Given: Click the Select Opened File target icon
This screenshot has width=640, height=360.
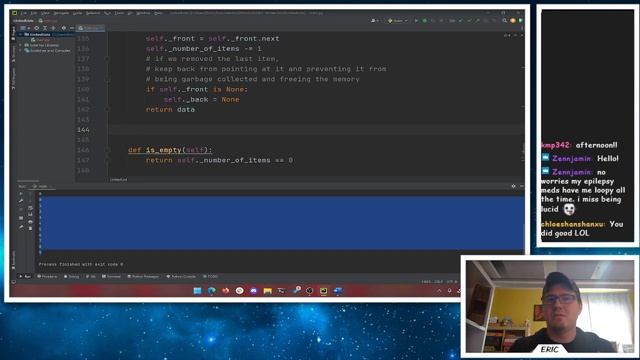Looking at the screenshot, I should click(36, 28).
